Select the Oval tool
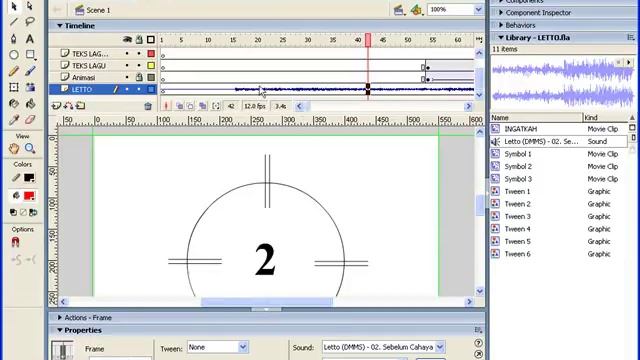 [14, 54]
